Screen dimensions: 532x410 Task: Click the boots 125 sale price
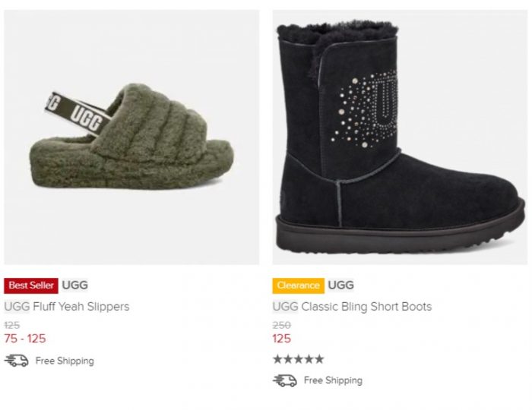282,339
